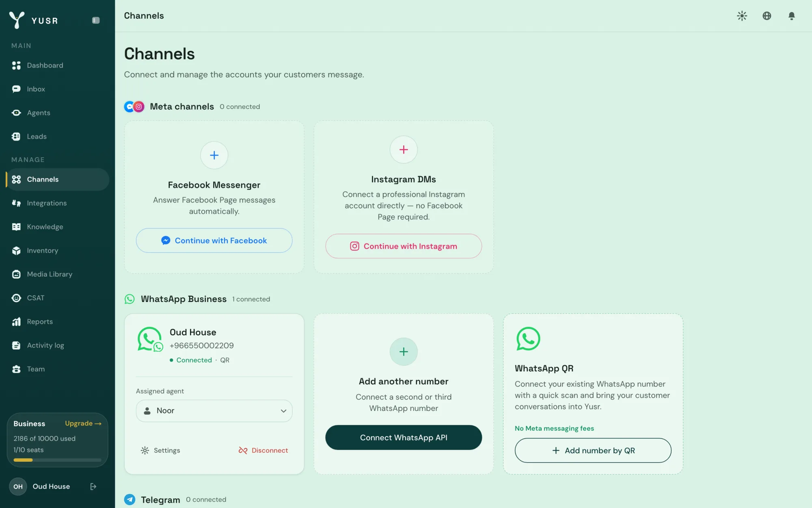
Task: Click the Media Library icon
Action: pyautogui.click(x=16, y=274)
